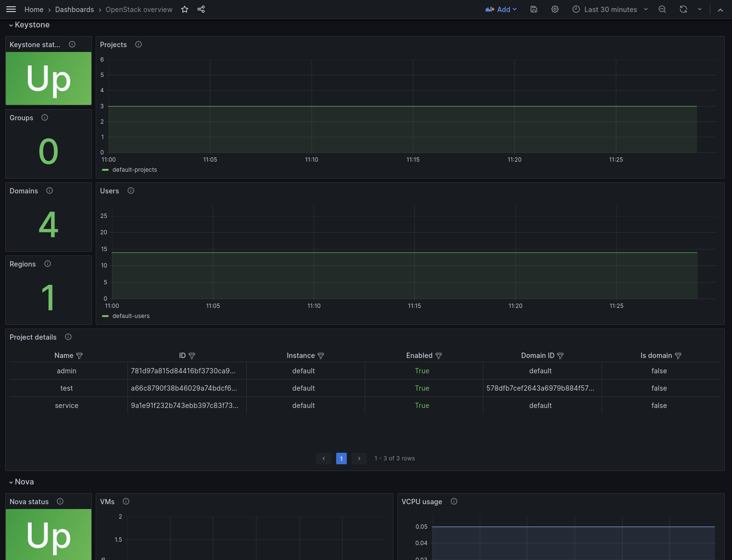Show info for Projects panel
This screenshot has width=732, height=560.
click(139, 45)
